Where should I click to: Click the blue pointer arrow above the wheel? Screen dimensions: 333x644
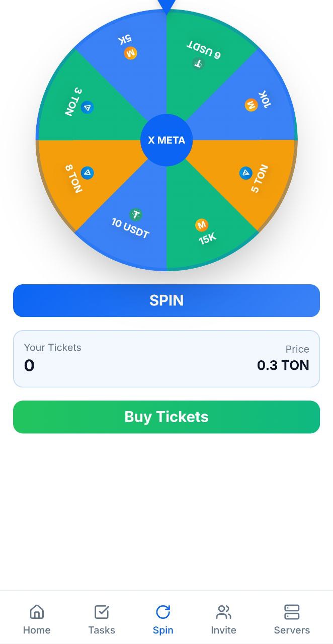166,5
